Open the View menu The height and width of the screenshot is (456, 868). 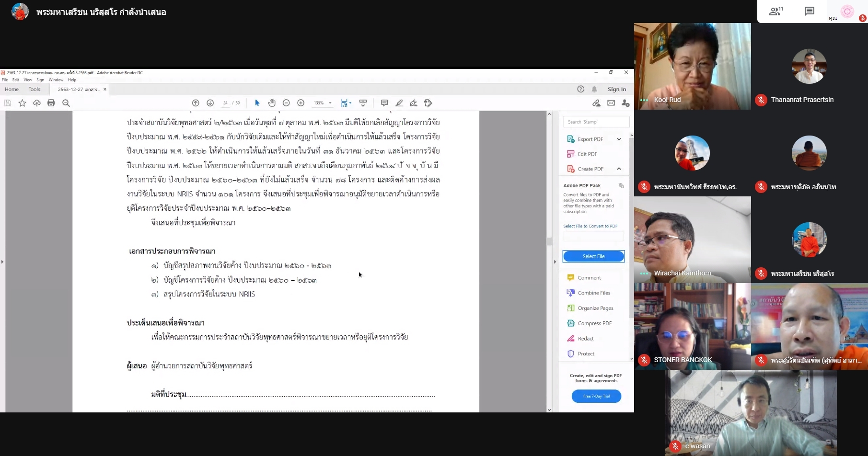click(28, 80)
